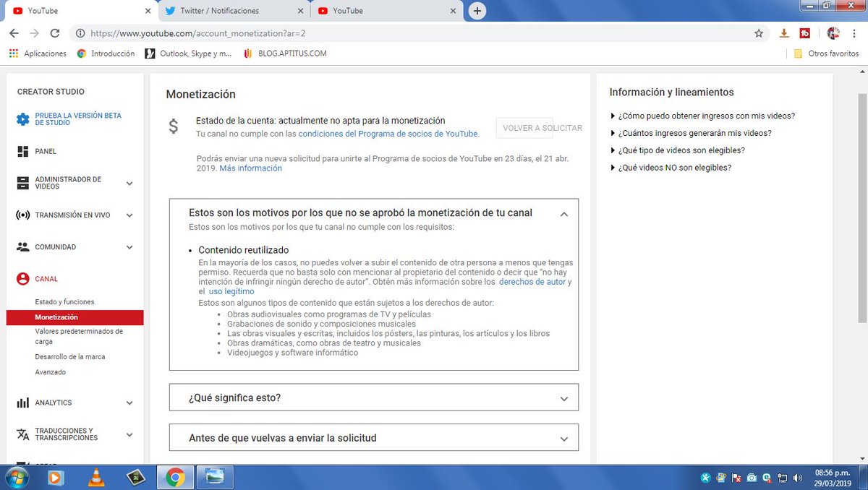Viewport: 868px width, 490px height.
Task: Reload the page with the refresh icon
Action: tap(55, 33)
